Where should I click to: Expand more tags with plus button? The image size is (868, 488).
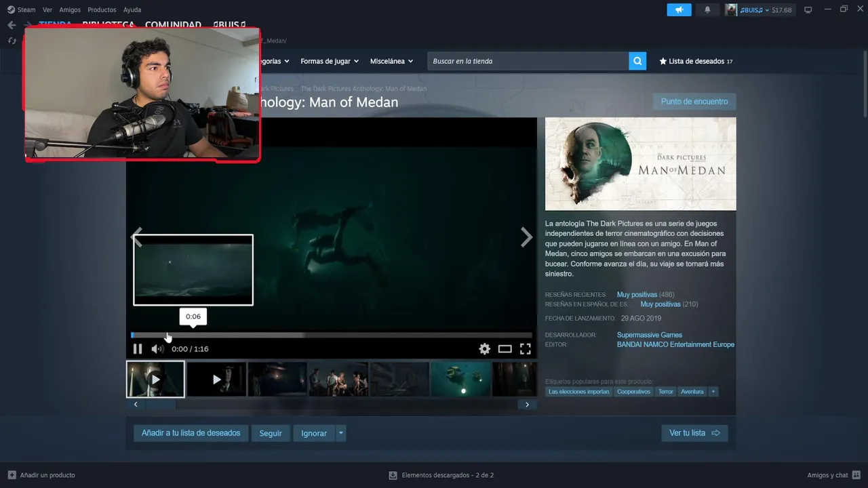(713, 392)
